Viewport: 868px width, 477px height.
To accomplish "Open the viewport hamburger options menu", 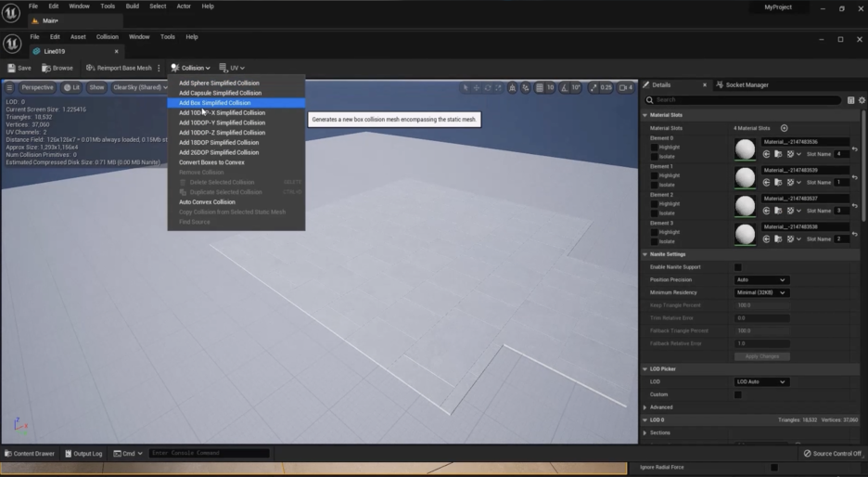I will [9, 87].
